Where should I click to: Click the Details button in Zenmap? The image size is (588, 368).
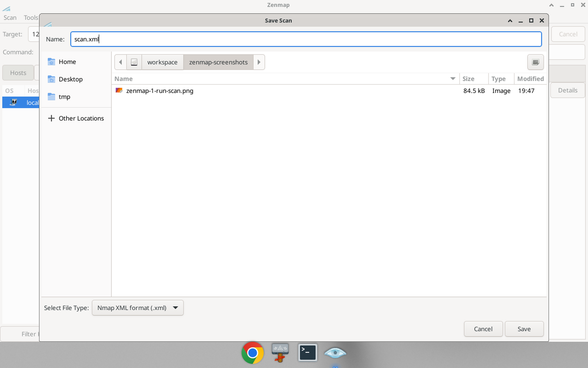568,90
